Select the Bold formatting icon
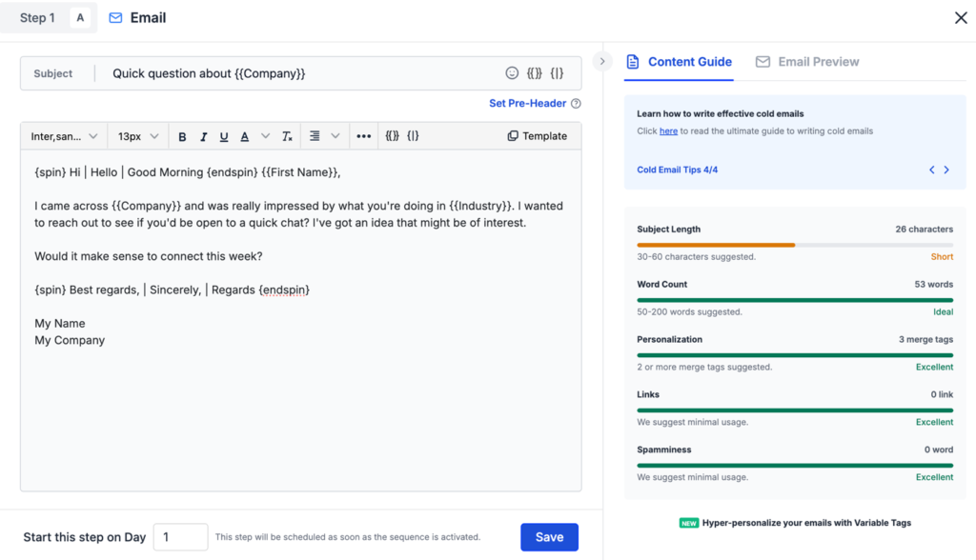 182,135
